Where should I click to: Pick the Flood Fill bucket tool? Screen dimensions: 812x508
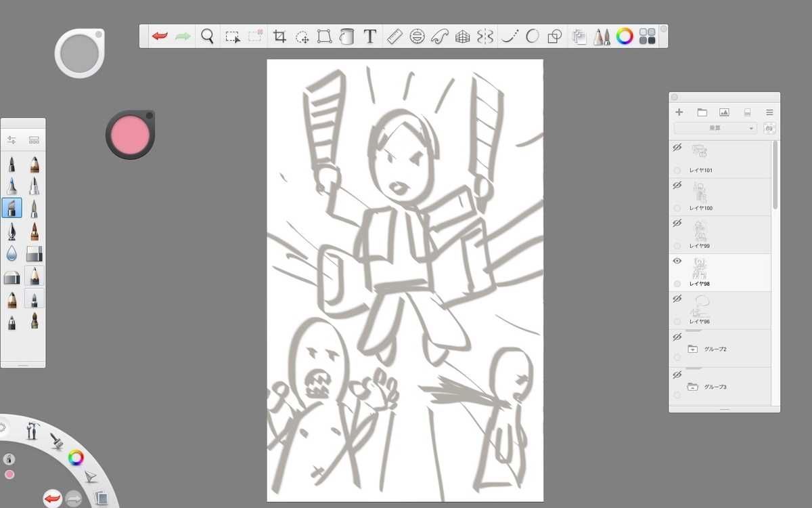point(346,37)
